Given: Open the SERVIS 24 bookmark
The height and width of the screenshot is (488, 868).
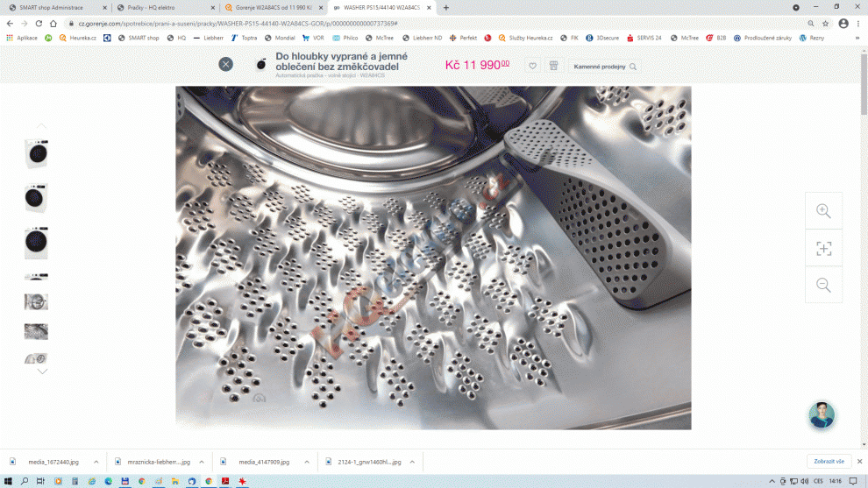Looking at the screenshot, I should click(x=644, y=39).
